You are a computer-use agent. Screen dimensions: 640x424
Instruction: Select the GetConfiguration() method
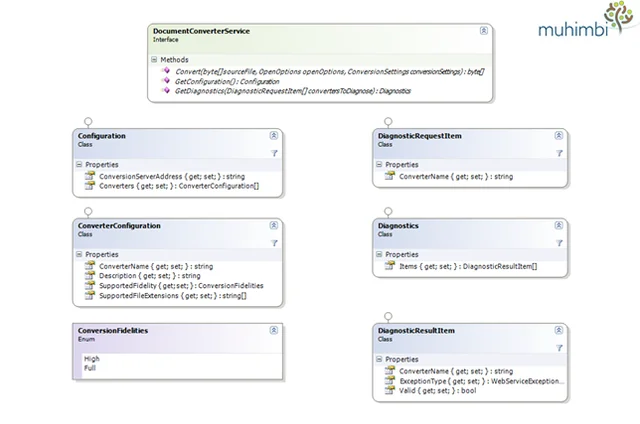(x=227, y=81)
